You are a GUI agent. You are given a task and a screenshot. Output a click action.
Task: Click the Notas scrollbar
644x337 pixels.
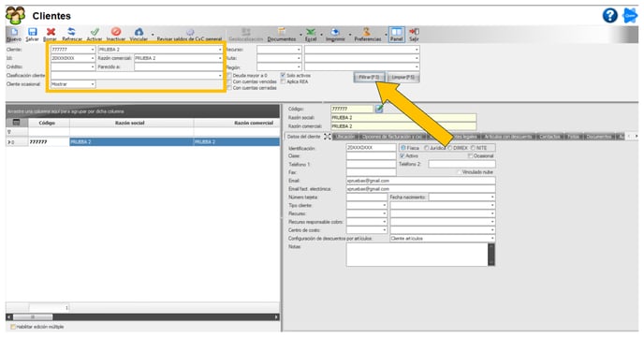coord(491,255)
